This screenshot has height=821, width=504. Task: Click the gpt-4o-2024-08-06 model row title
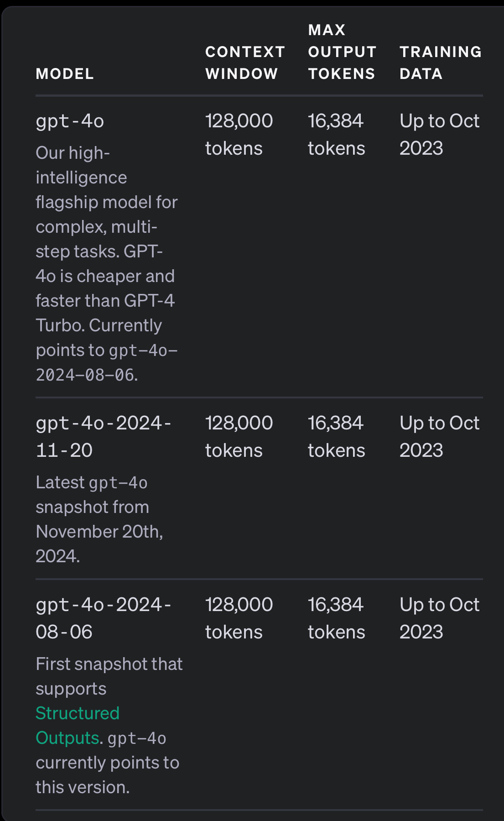click(103, 618)
